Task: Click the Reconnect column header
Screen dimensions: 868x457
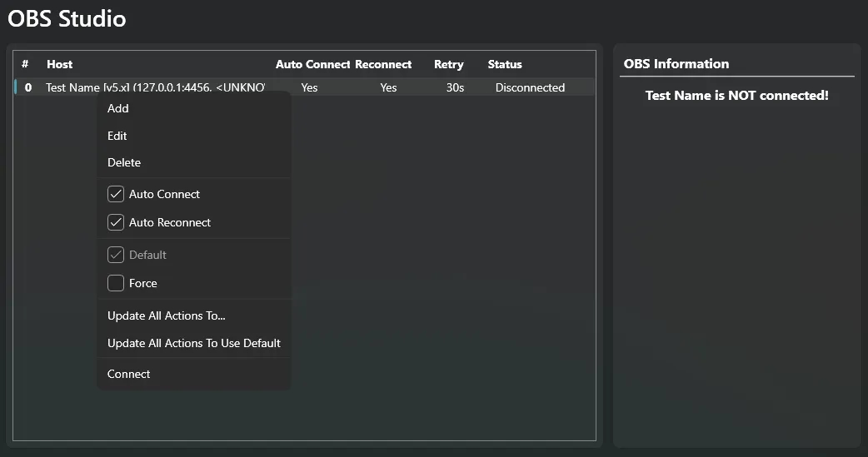Action: tap(383, 64)
